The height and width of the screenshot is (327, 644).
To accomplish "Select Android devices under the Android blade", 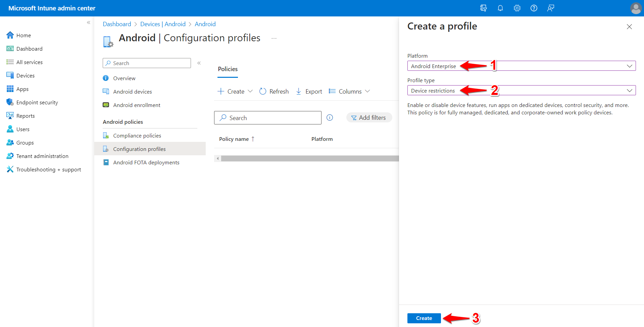I will pos(132,91).
